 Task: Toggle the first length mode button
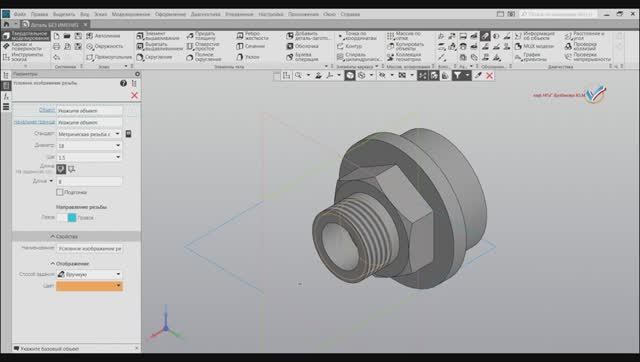pos(61,169)
